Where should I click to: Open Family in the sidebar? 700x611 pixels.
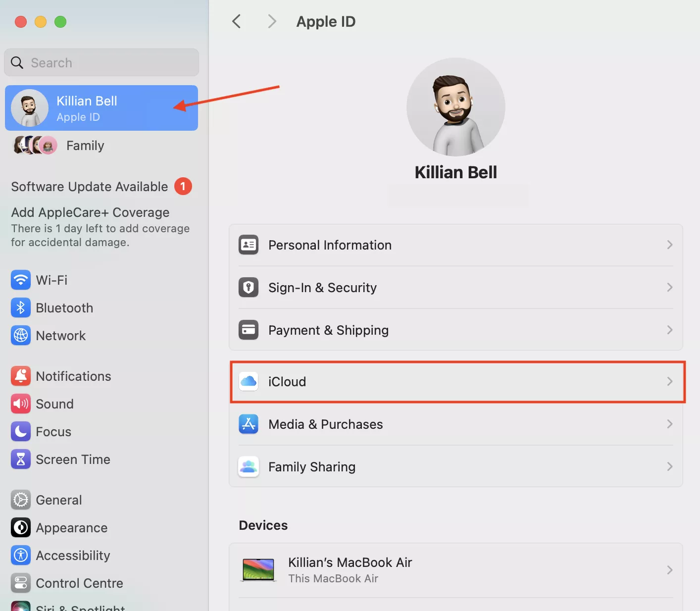point(85,146)
